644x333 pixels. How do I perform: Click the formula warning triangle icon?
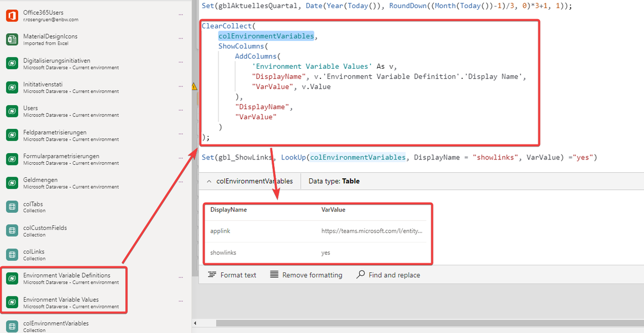194,86
